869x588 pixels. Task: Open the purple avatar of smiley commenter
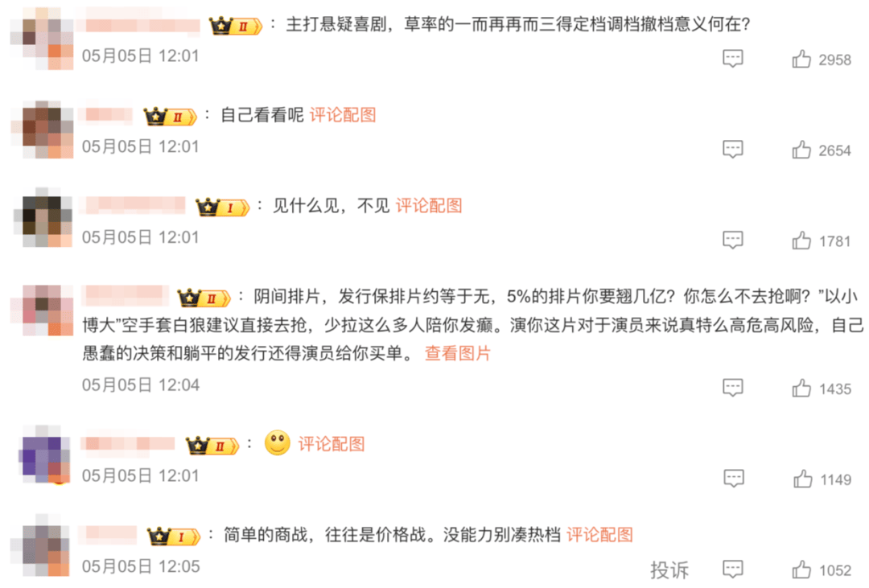(45, 455)
